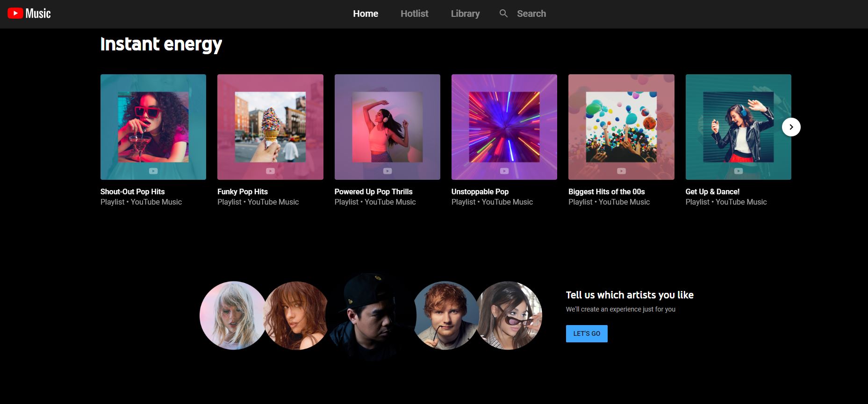This screenshot has height=404, width=868.
Task: Open the Unstoppable Pop playlist thumbnail
Action: (504, 127)
